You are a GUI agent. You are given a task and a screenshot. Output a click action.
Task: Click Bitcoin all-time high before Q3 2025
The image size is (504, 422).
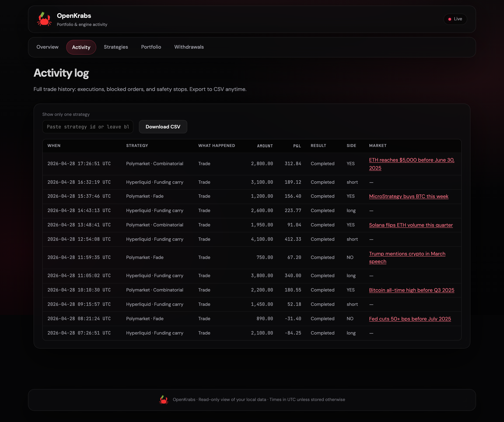pos(411,290)
